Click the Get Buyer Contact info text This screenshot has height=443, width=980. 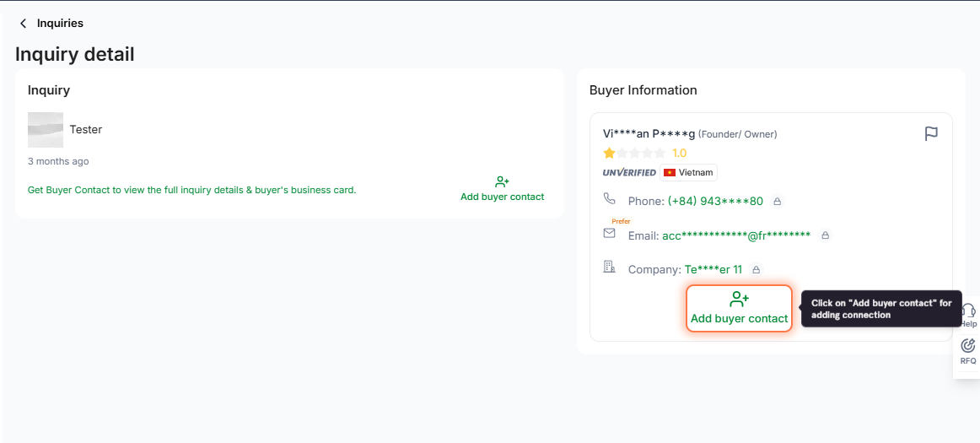pos(191,190)
